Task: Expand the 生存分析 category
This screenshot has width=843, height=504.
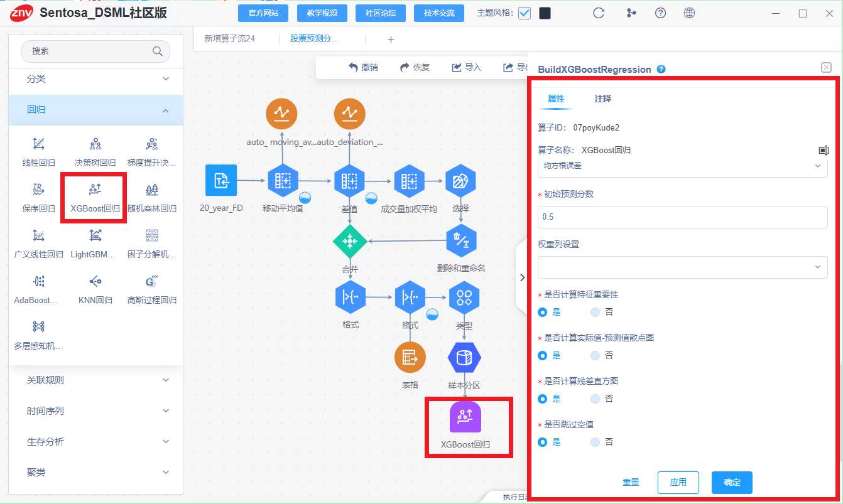Action: tap(95, 442)
